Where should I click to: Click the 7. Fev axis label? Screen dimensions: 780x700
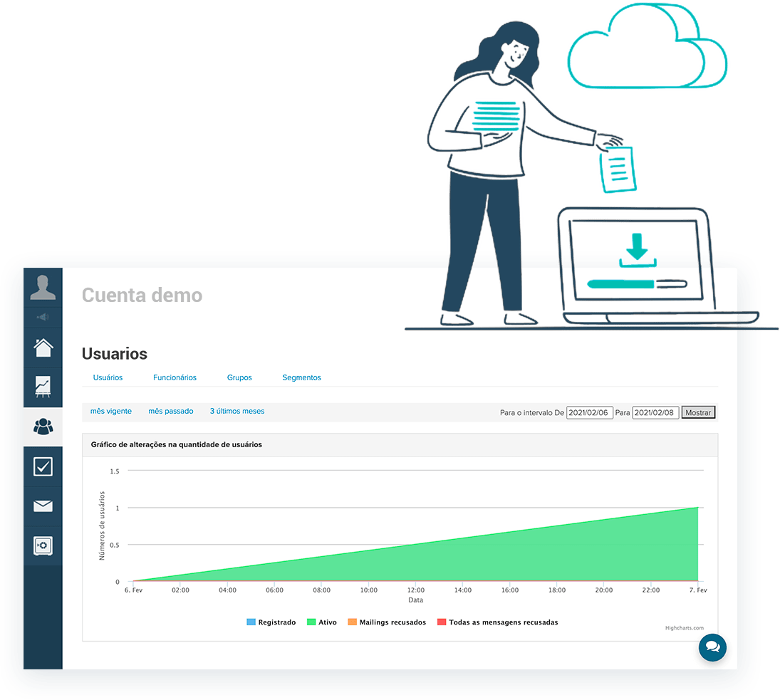698,590
